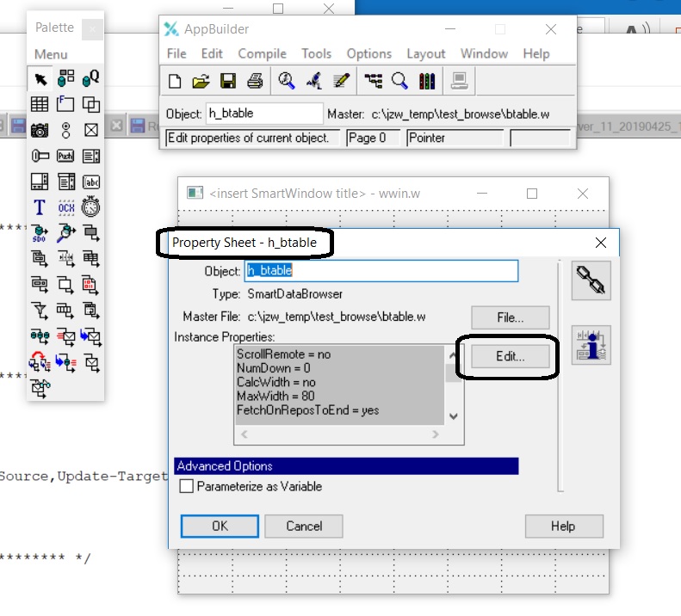The image size is (681, 616).
Task: Open a file via the folder toolbar icon
Action: [201, 81]
